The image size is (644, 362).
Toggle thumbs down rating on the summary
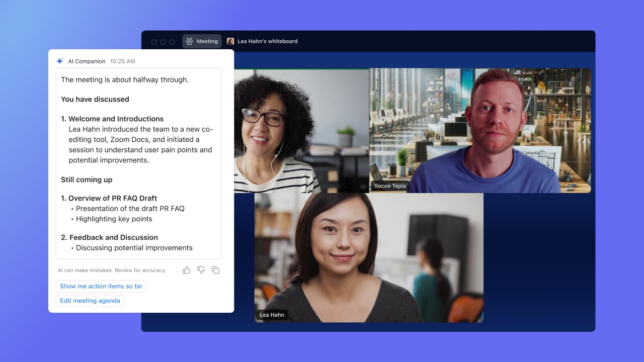click(201, 270)
